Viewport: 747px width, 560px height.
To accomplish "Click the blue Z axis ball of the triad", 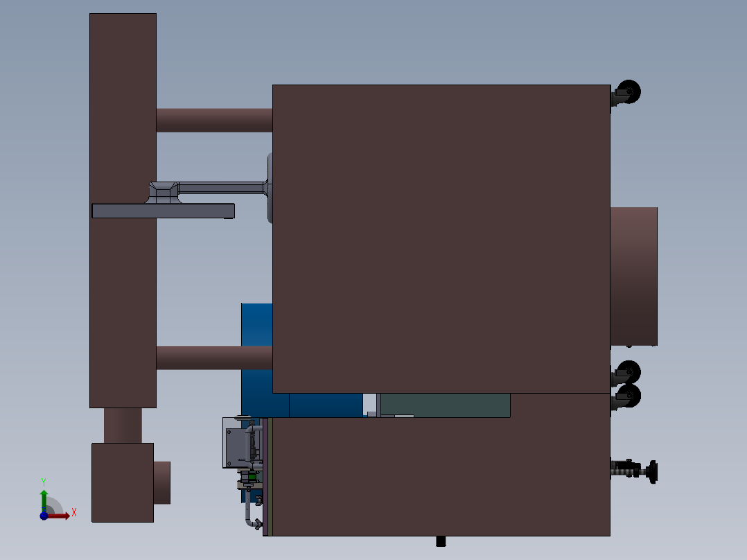I will click(x=44, y=516).
